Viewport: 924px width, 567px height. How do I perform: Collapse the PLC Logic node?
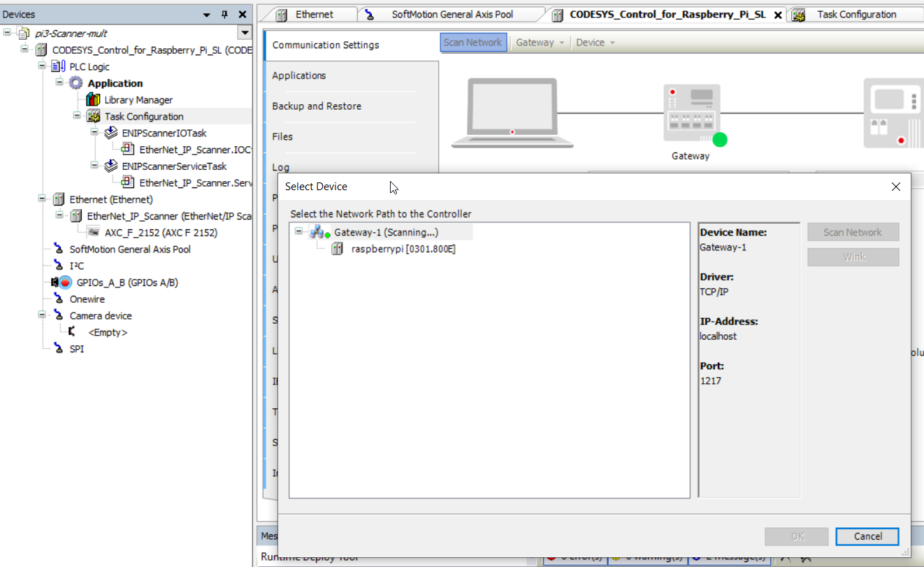42,66
